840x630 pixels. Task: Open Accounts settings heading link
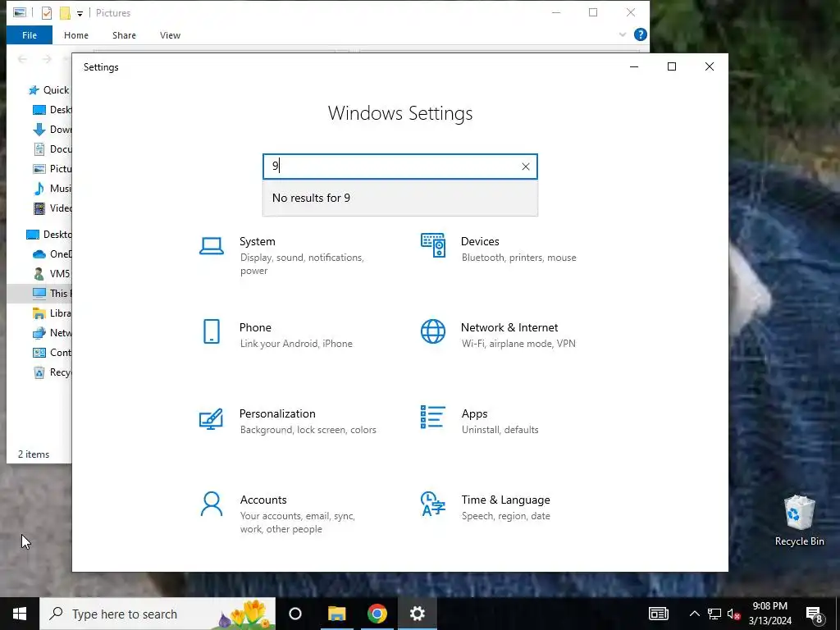(x=263, y=500)
